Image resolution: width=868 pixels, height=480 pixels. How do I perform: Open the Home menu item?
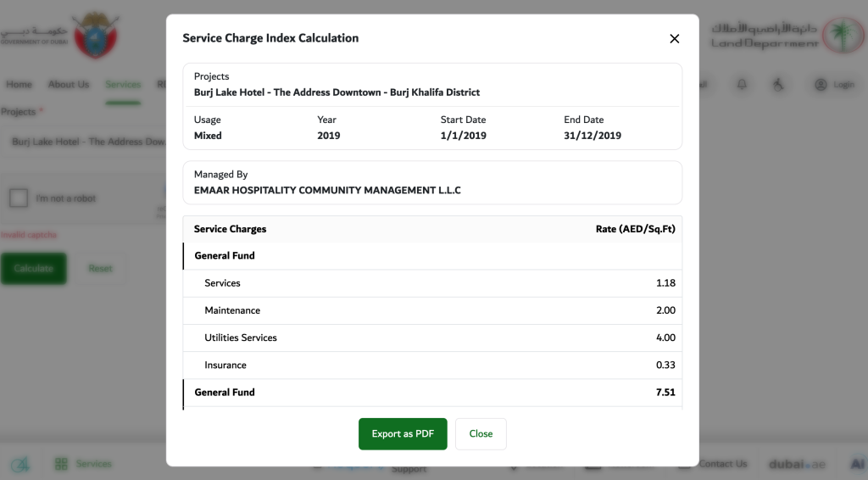pos(19,84)
